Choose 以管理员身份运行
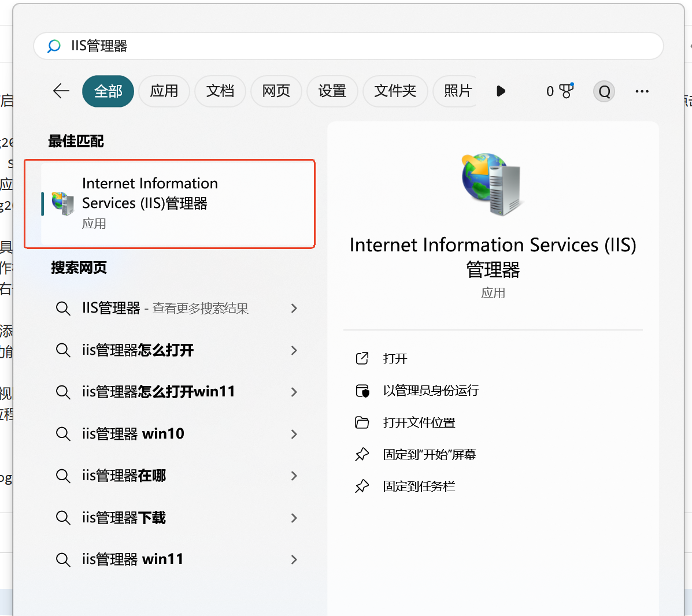692x616 pixels. [431, 391]
